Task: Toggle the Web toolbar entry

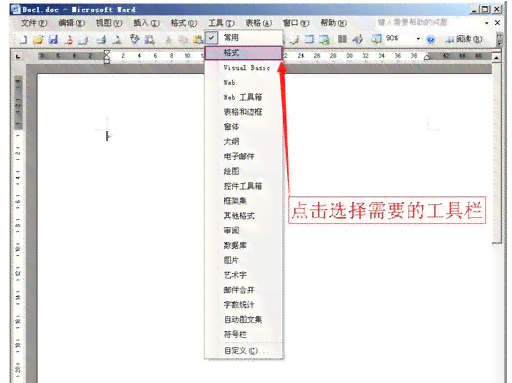Action: point(244,82)
